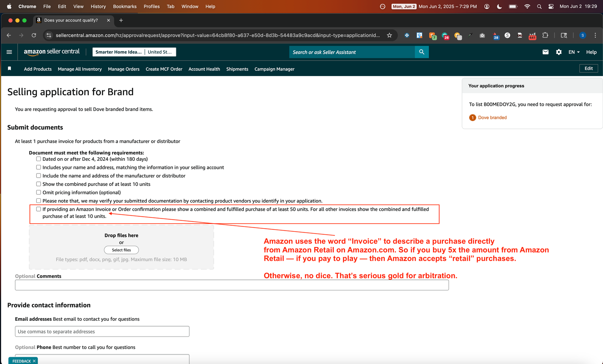This screenshot has height=364, width=603.
Task: Click the camera screenshot extension icon
Action: pos(482,35)
